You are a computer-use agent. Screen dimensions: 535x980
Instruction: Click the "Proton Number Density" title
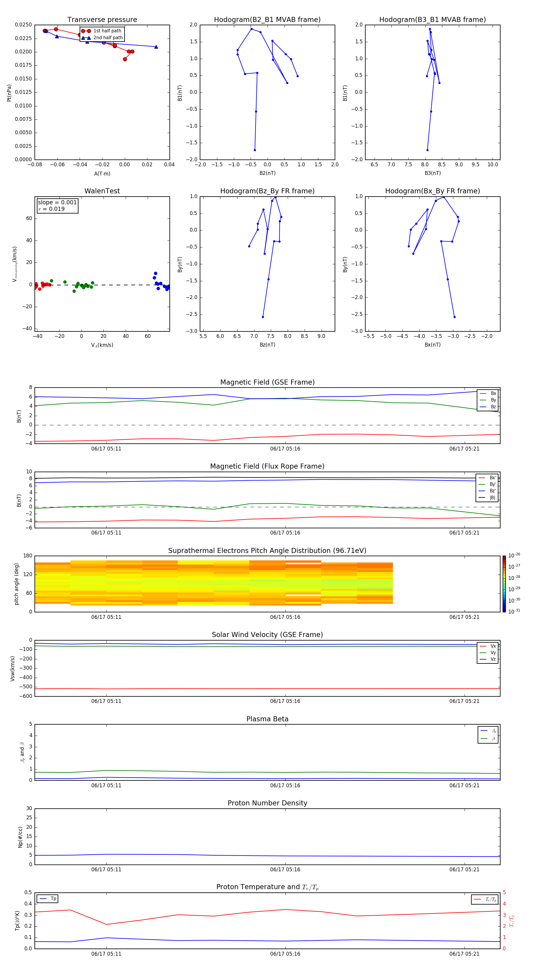[x=267, y=803]
